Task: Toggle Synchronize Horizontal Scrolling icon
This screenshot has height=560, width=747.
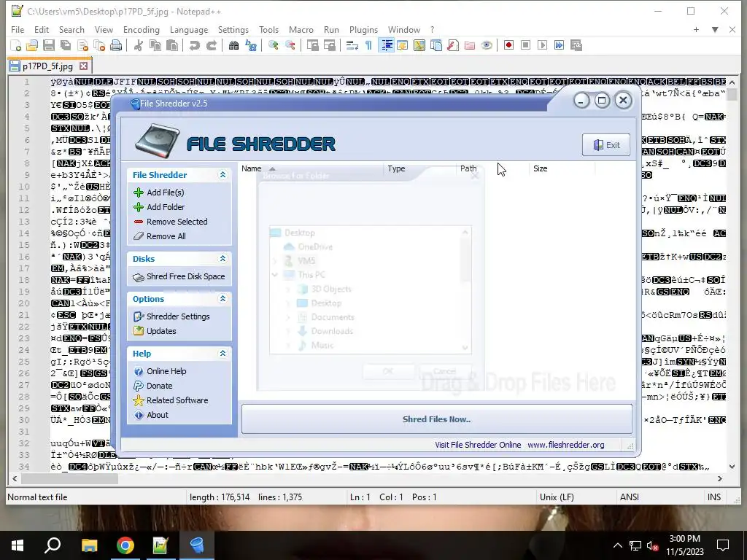Action: [x=329, y=46]
